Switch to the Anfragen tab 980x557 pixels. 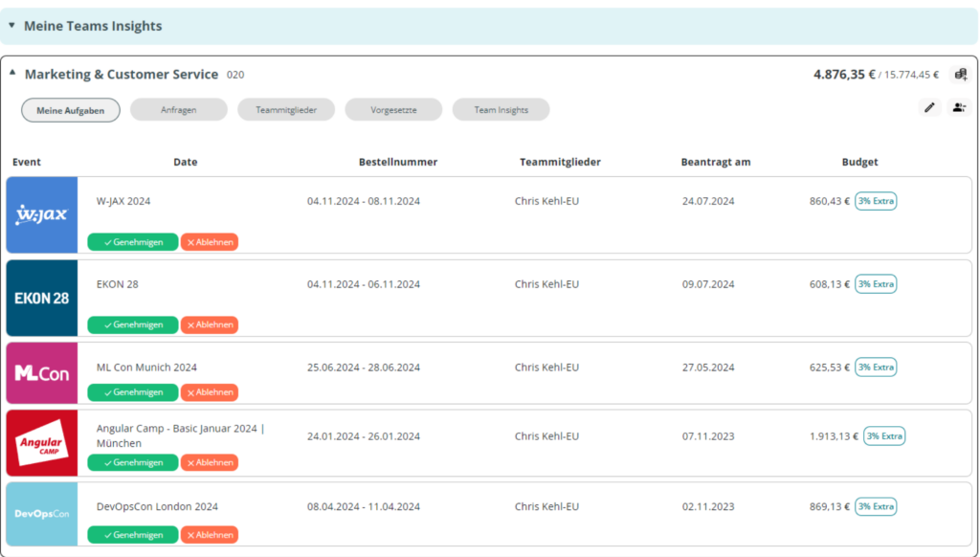pyautogui.click(x=178, y=109)
